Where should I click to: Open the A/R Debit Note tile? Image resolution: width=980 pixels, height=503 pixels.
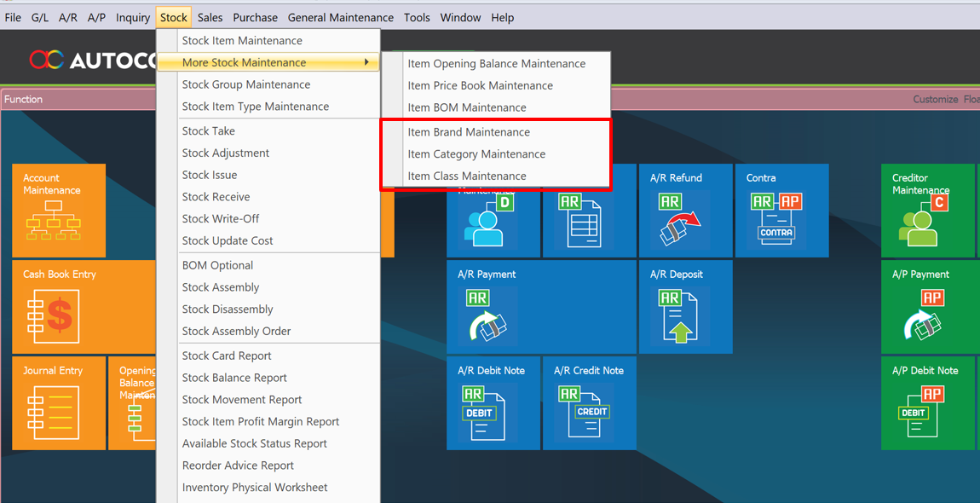493,403
